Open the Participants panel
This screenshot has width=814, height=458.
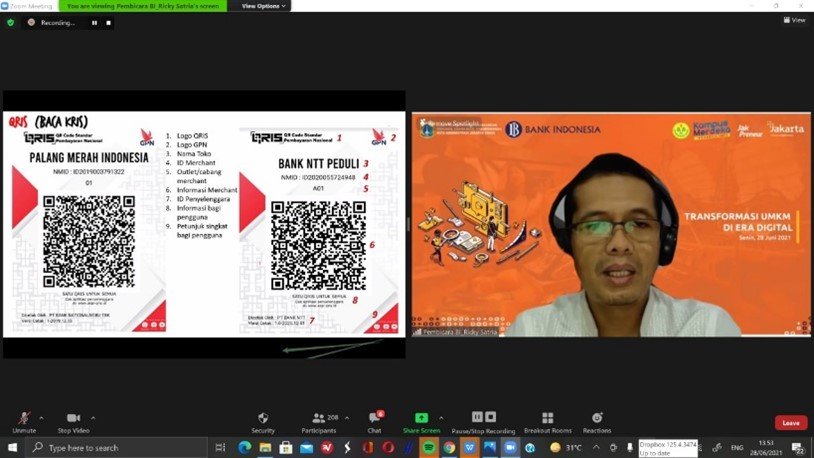pyautogui.click(x=319, y=422)
